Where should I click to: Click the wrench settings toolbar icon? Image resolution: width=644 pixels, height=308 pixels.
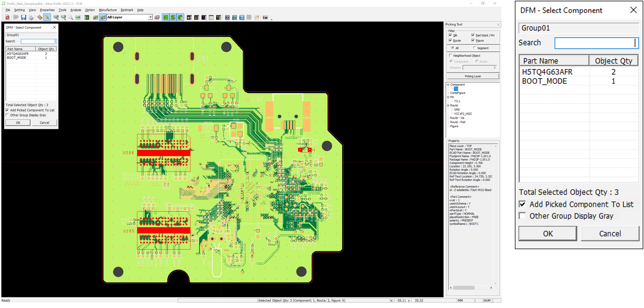click(257, 17)
